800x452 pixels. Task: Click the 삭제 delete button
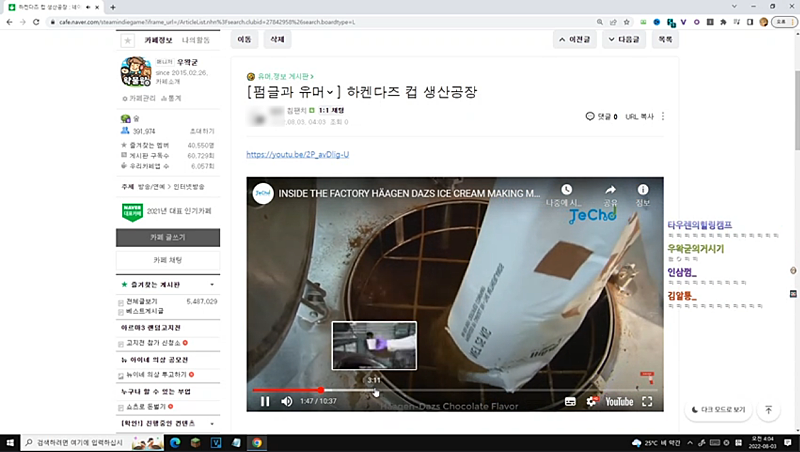click(x=277, y=39)
